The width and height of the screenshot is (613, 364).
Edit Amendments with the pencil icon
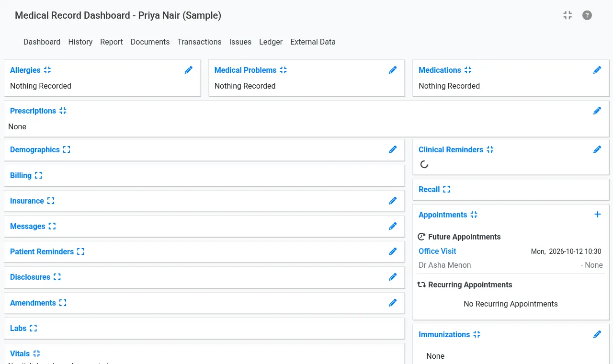393,303
